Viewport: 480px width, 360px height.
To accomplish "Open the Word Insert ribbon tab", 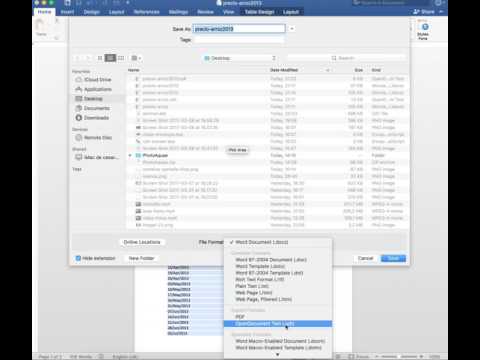I will (67, 12).
